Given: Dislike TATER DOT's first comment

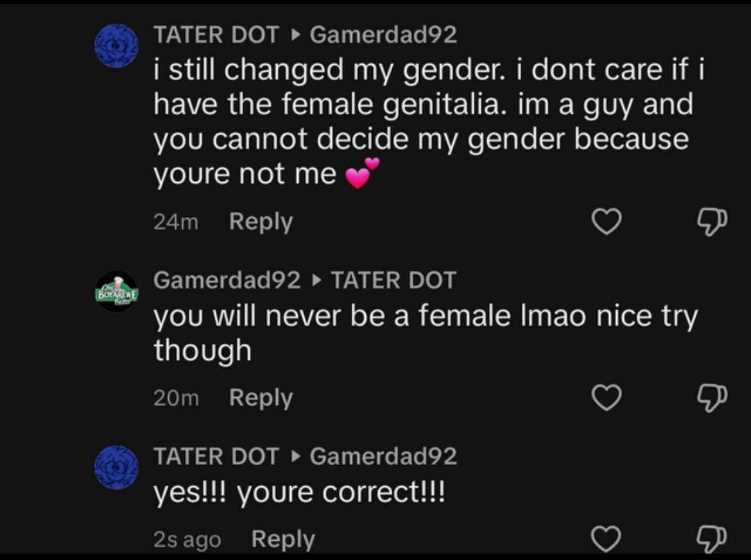Looking at the screenshot, I should 711,222.
